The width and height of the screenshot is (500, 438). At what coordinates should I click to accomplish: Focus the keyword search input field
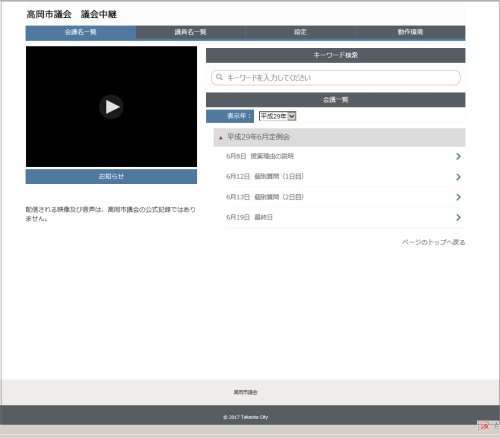[x=336, y=78]
